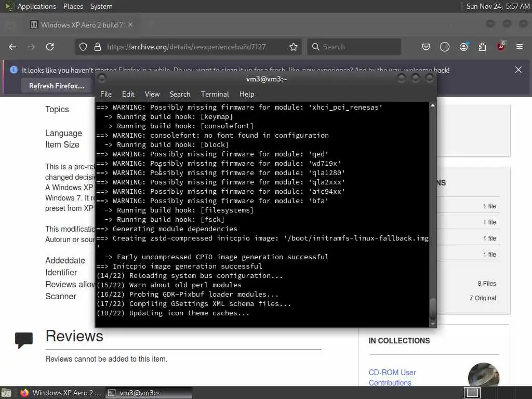
Task: Click the 'Addeddate' metadata label
Action: [65, 261]
